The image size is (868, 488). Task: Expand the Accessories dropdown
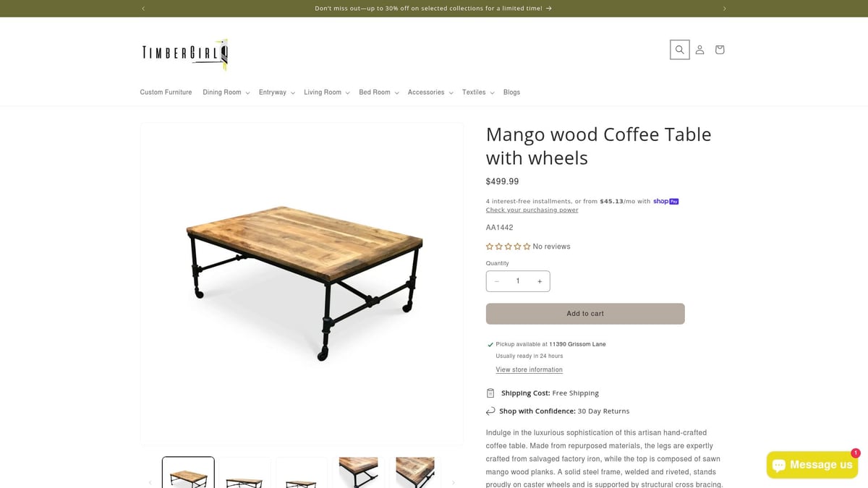[x=430, y=93]
